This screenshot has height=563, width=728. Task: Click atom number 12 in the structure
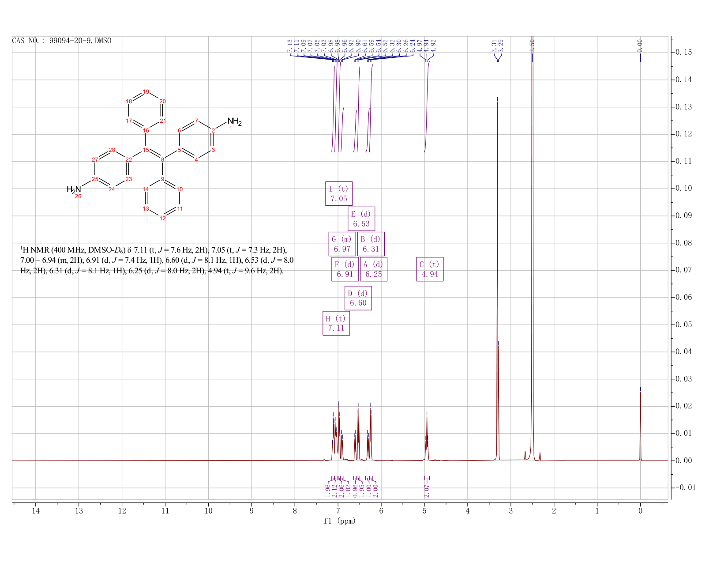tap(162, 218)
